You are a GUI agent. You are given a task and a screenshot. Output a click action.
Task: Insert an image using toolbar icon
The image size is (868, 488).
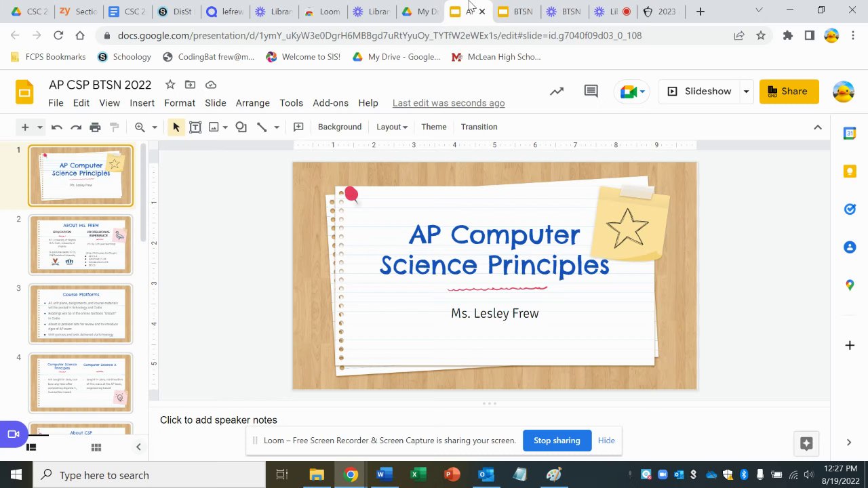(214, 127)
